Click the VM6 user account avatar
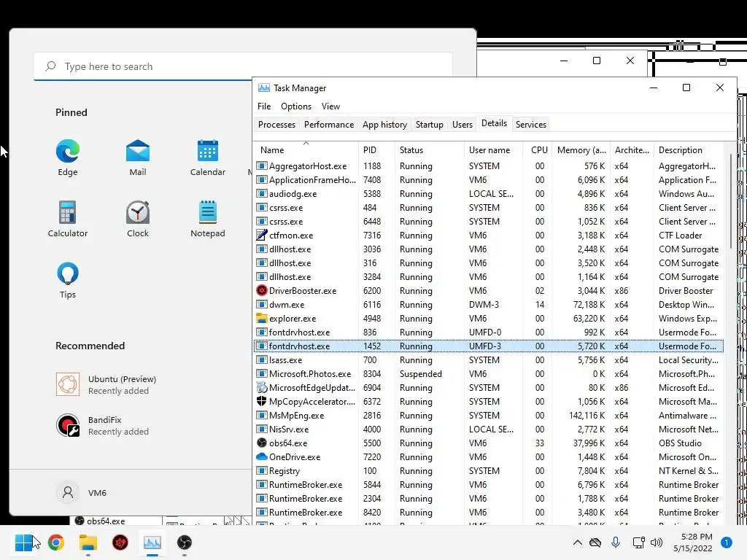 pyautogui.click(x=68, y=492)
